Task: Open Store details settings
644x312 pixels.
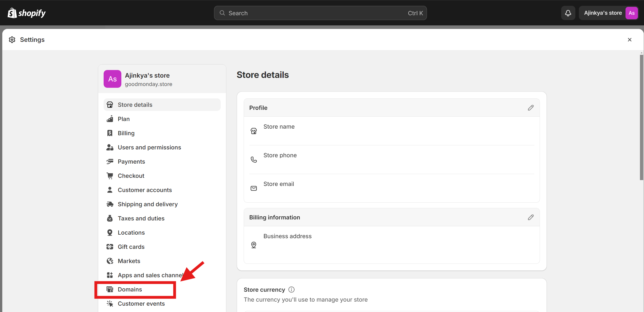Action: [x=162, y=105]
